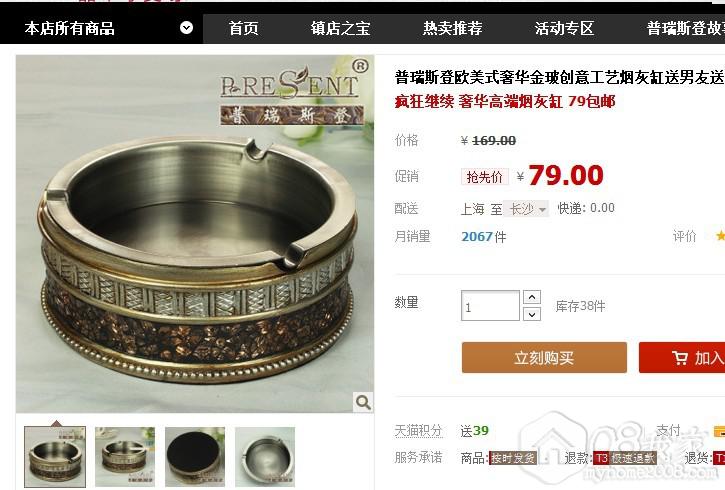The image size is (725, 490).
Task: Go to the 热卖推荐 menu item
Action: [452, 28]
